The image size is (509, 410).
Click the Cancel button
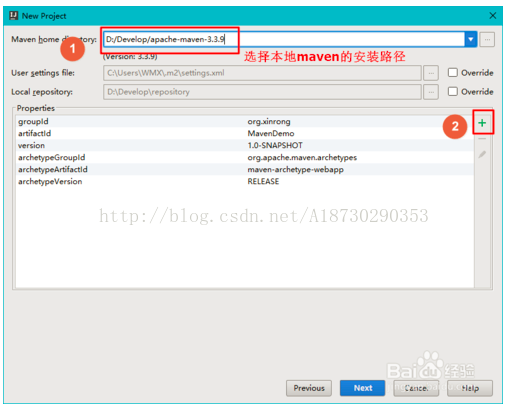coord(416,388)
